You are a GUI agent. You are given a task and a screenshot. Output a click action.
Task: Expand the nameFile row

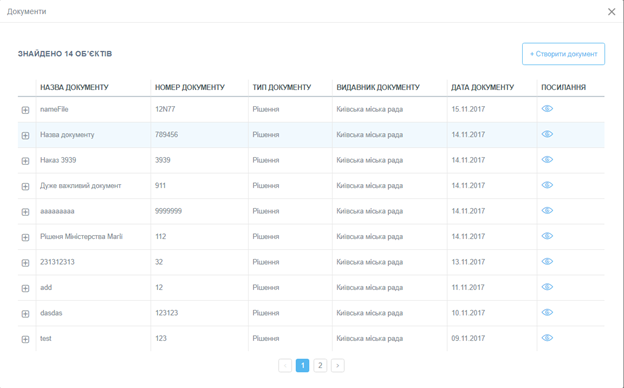coord(25,110)
